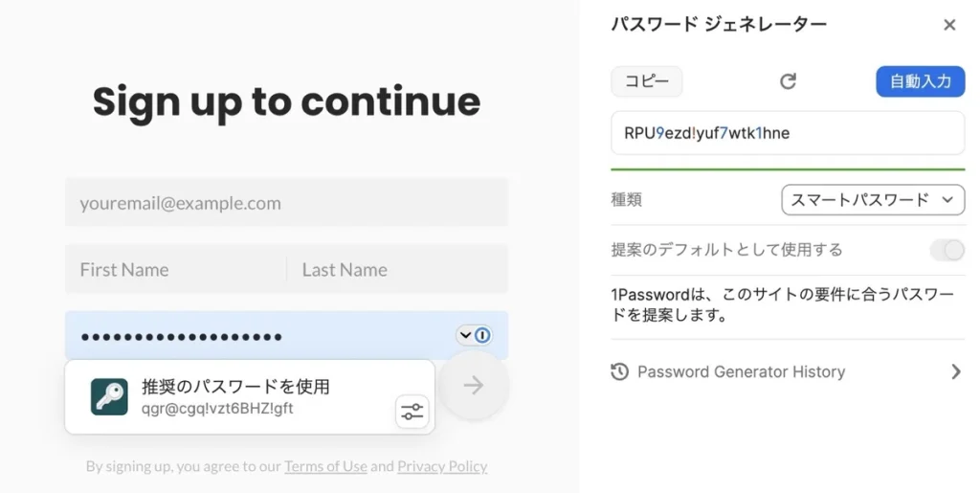Click the masked password field

coord(258,336)
